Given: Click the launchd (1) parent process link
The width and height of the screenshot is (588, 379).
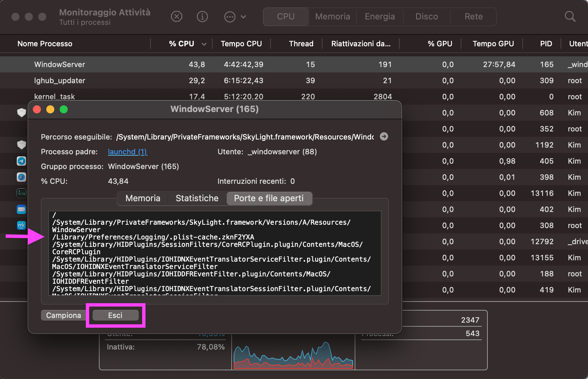Looking at the screenshot, I should [127, 152].
